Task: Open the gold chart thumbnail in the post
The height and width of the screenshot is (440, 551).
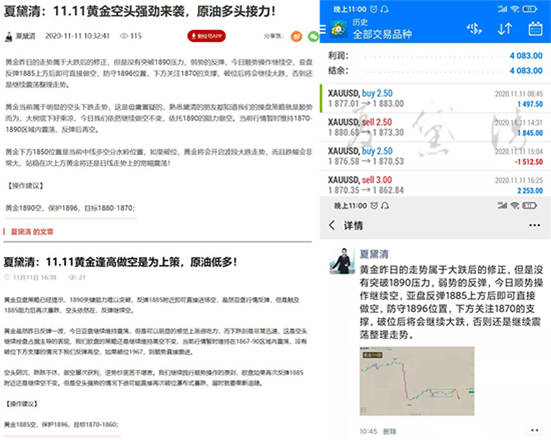Action: 417,381
